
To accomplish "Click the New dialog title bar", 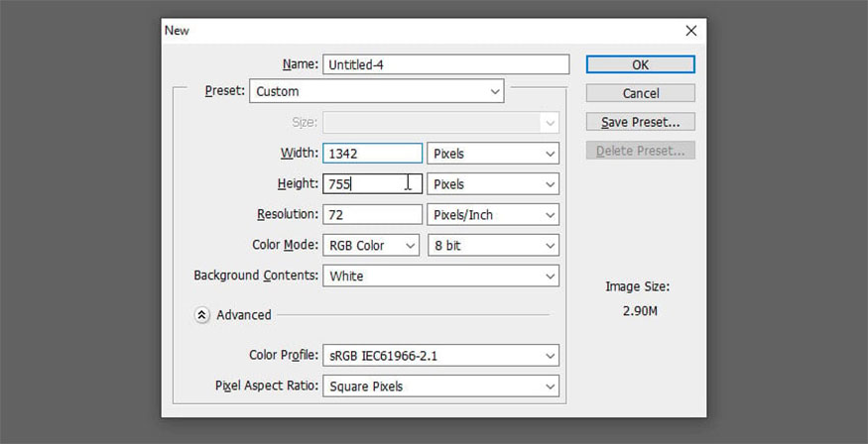I will coord(397,31).
